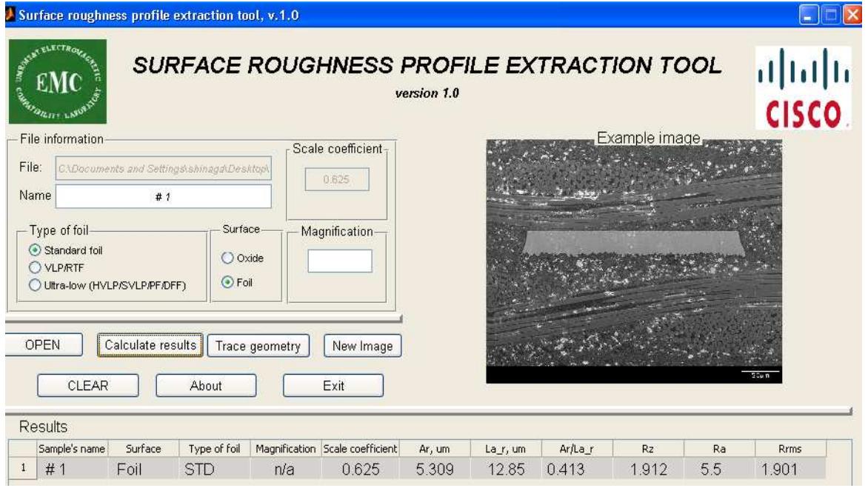Choose the Foil surface option
Image resolution: width=868 pixels, height=488 pixels.
[x=227, y=282]
